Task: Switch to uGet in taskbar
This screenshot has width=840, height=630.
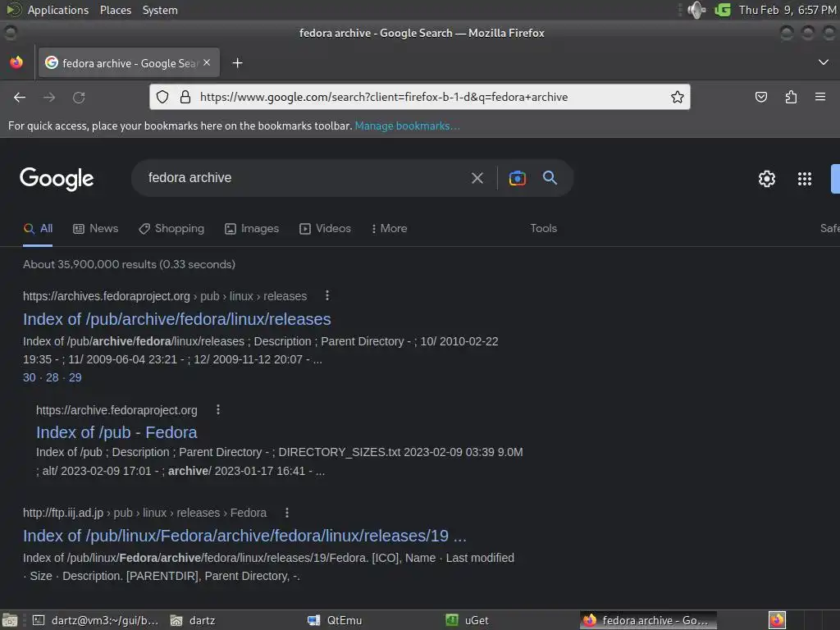Action: (x=468, y=620)
